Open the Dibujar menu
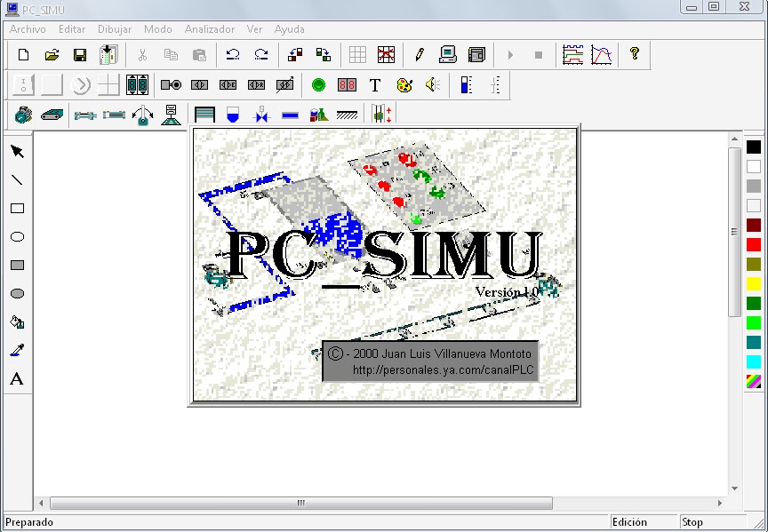This screenshot has width=768, height=532. 115,29
